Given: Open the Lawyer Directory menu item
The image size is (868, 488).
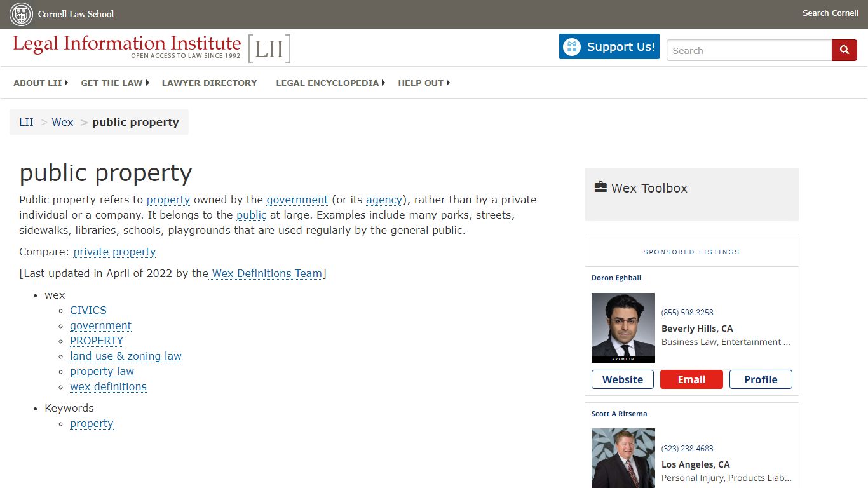Looking at the screenshot, I should pyautogui.click(x=209, y=83).
